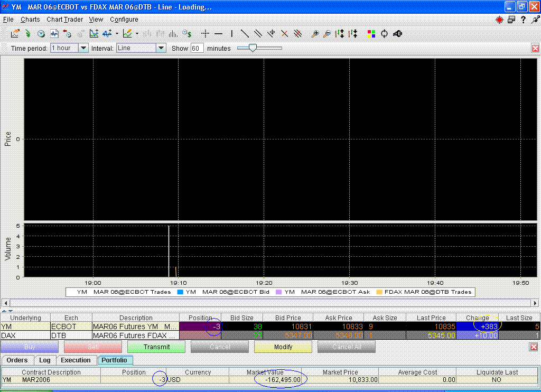Expand arrow next to add-study icon
This screenshot has height=392, width=541.
click(117, 33)
